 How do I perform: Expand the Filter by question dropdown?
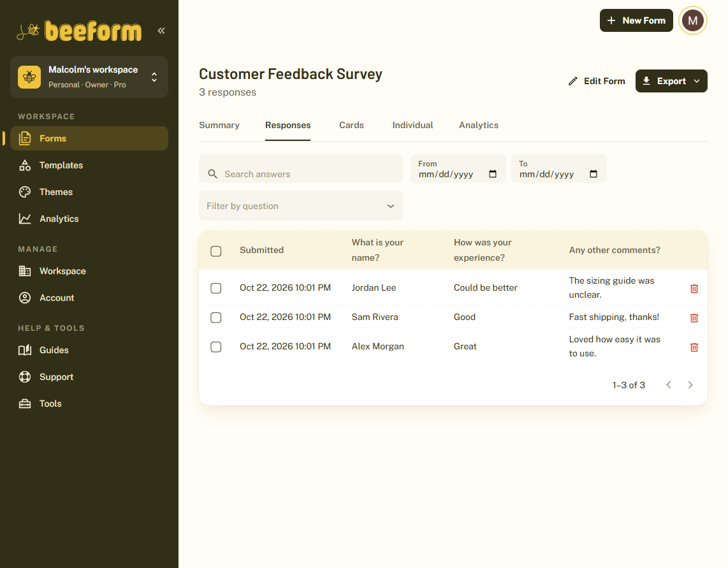click(x=301, y=206)
